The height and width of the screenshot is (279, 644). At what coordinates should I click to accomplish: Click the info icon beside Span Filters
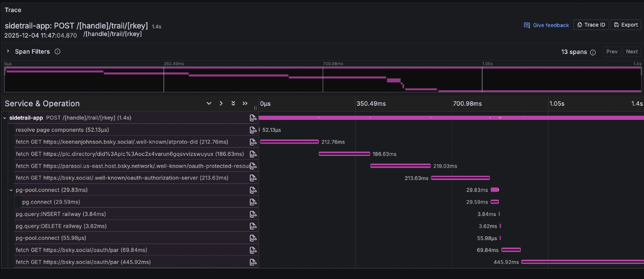click(57, 51)
